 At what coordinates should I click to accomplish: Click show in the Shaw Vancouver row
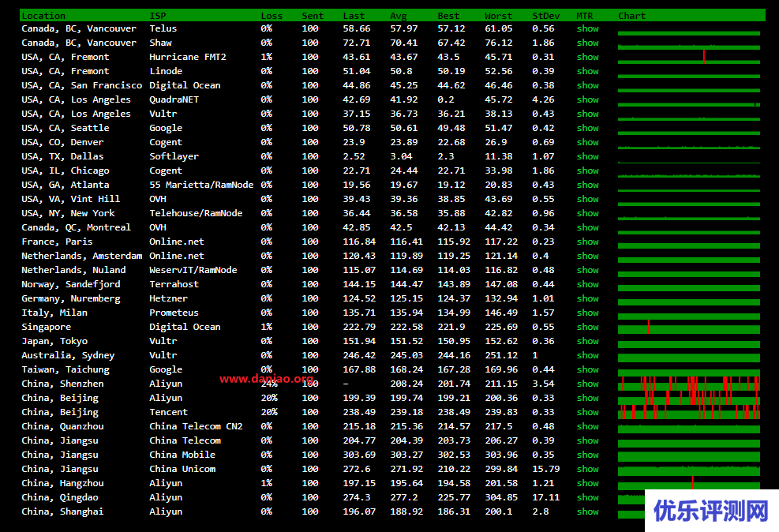587,43
